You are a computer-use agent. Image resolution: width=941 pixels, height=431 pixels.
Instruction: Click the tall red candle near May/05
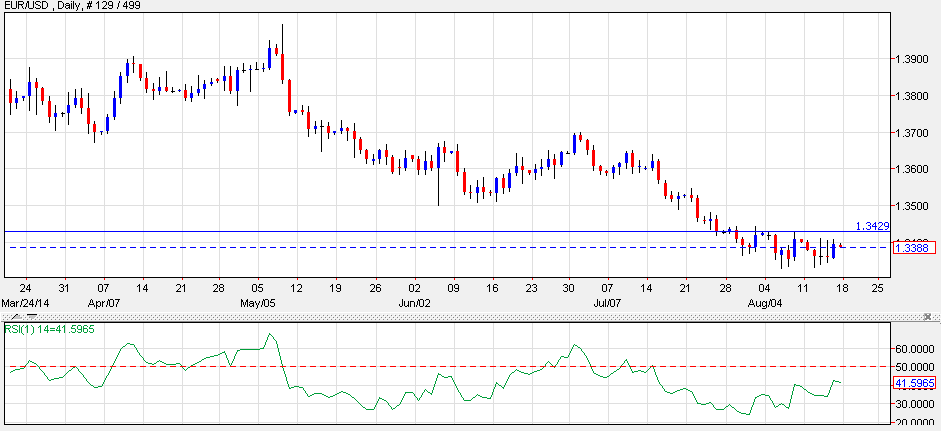tap(283, 65)
